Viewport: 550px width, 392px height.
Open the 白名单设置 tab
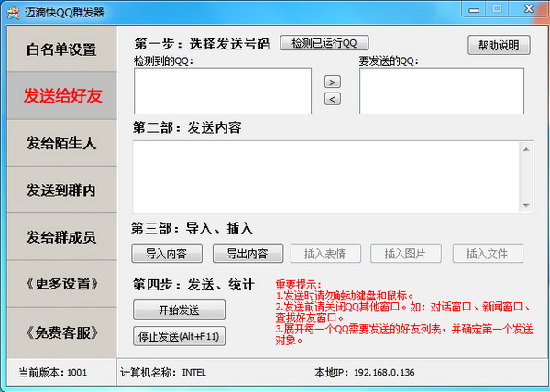61,49
